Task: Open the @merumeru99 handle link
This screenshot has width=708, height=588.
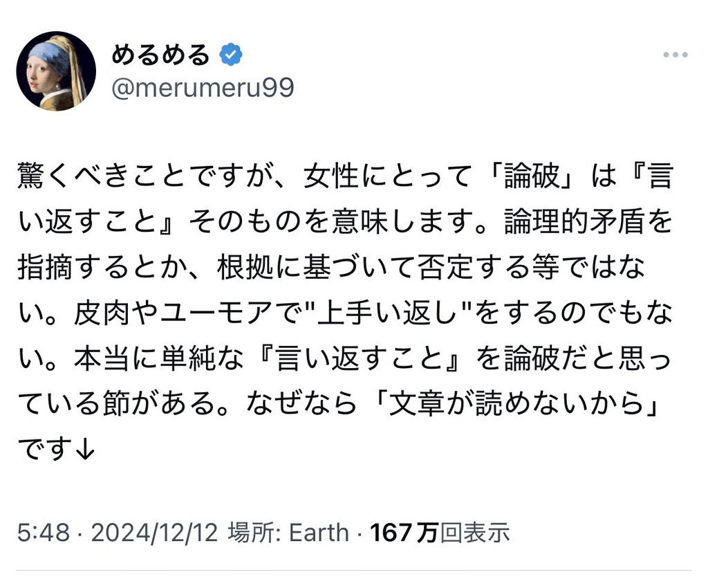Action: 203,88
